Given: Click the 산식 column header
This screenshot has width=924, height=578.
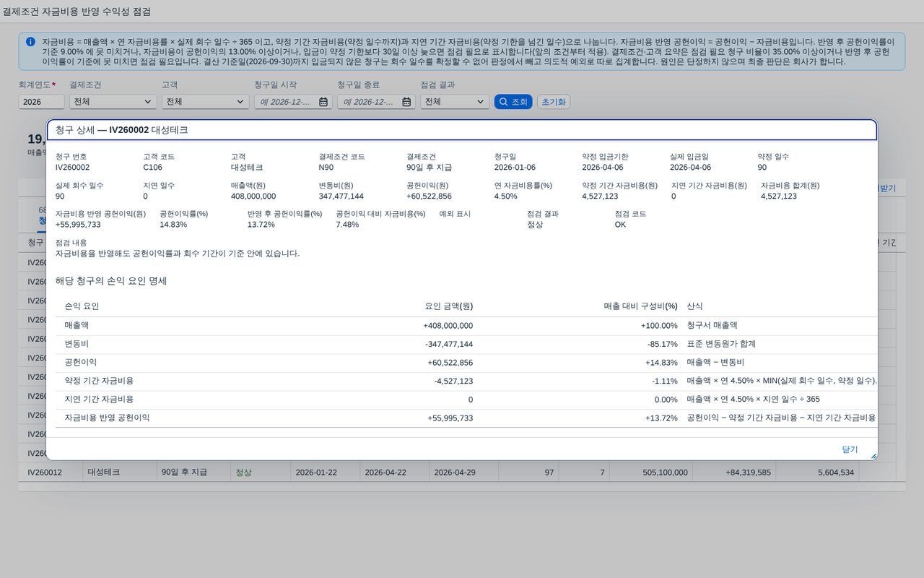Looking at the screenshot, I should pos(694,306).
